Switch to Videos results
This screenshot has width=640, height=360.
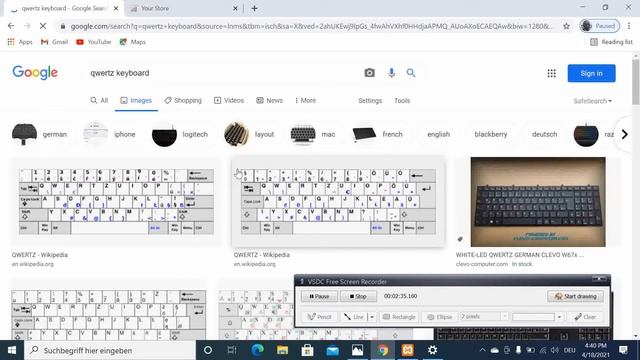pos(229,100)
